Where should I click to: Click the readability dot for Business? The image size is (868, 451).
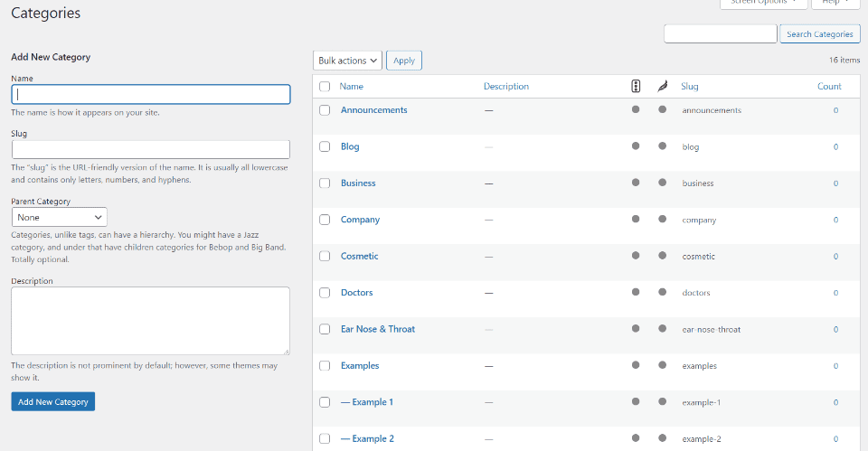pos(662,183)
